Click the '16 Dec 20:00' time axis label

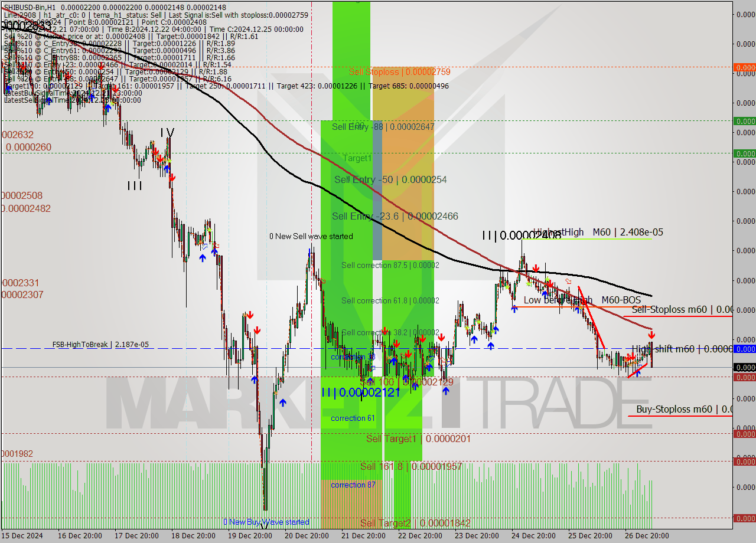click(x=80, y=536)
